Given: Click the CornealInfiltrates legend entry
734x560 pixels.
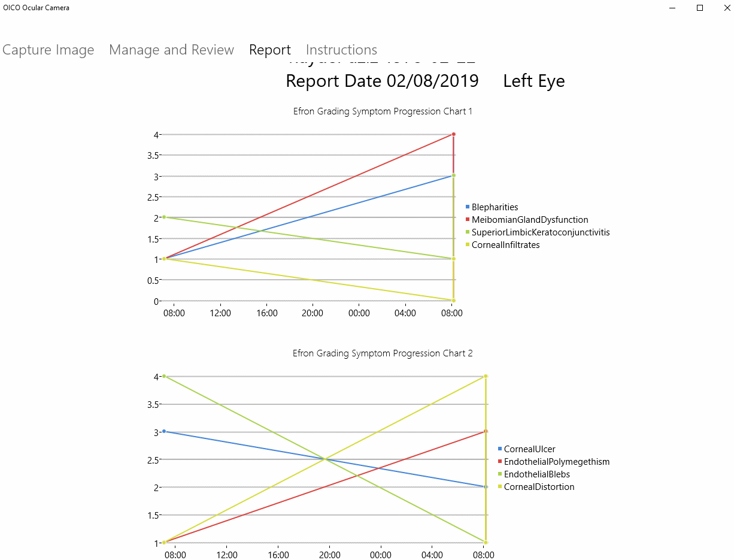Looking at the screenshot, I should [505, 245].
